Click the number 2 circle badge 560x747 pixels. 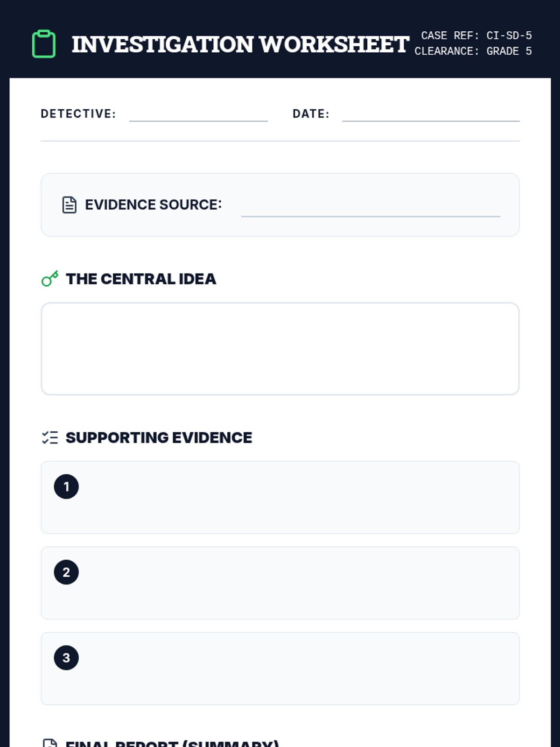66,572
